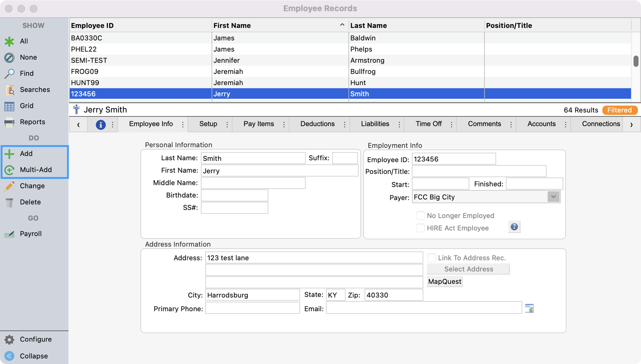Toggle Link To Address Rec. checkbox
Screen dimensions: 641x364
[432, 258]
